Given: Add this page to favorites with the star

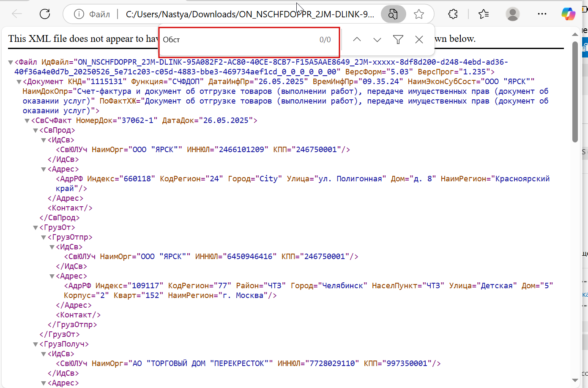Looking at the screenshot, I should point(419,14).
